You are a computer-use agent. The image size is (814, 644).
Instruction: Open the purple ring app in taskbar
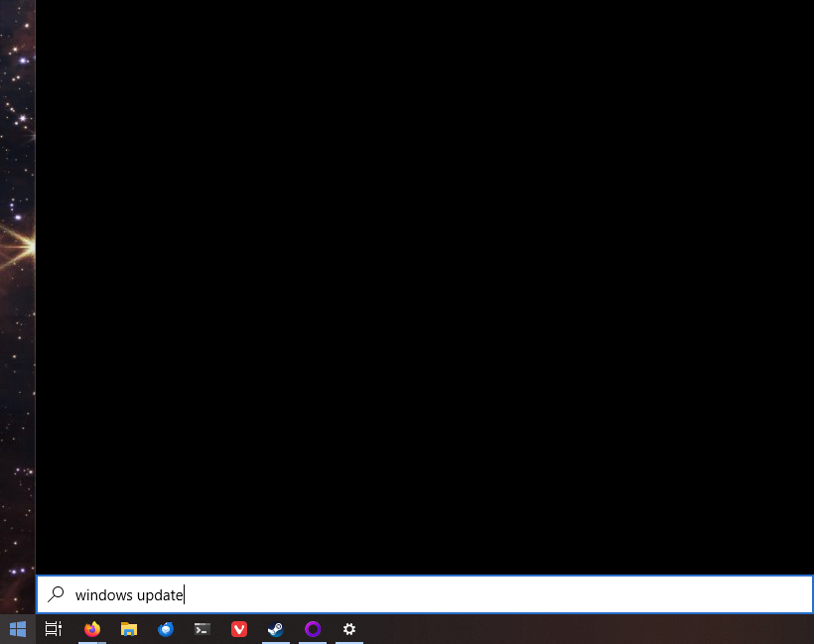(x=313, y=629)
